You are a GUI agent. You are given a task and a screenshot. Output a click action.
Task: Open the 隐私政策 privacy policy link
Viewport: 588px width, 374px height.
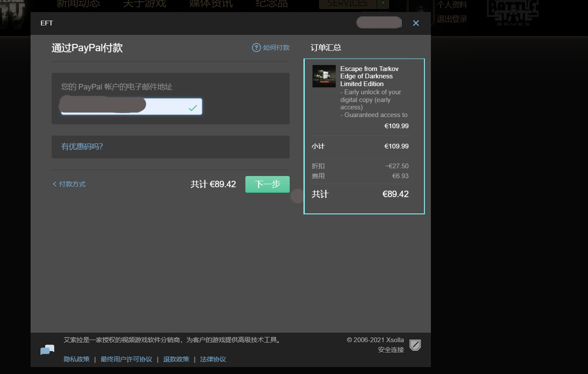tap(77, 359)
